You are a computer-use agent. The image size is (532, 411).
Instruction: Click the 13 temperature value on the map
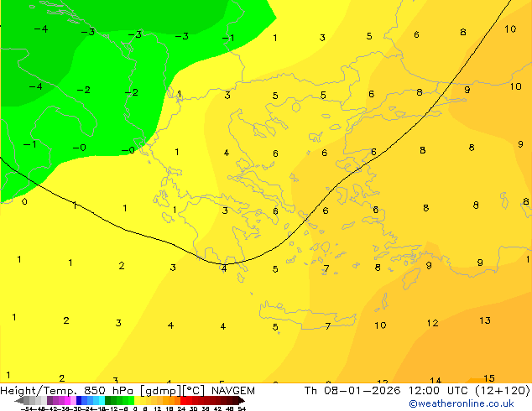tap(485, 320)
